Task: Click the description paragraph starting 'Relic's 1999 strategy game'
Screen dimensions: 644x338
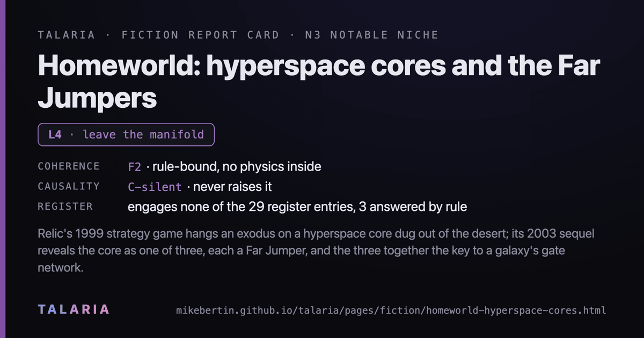Action: (x=316, y=251)
